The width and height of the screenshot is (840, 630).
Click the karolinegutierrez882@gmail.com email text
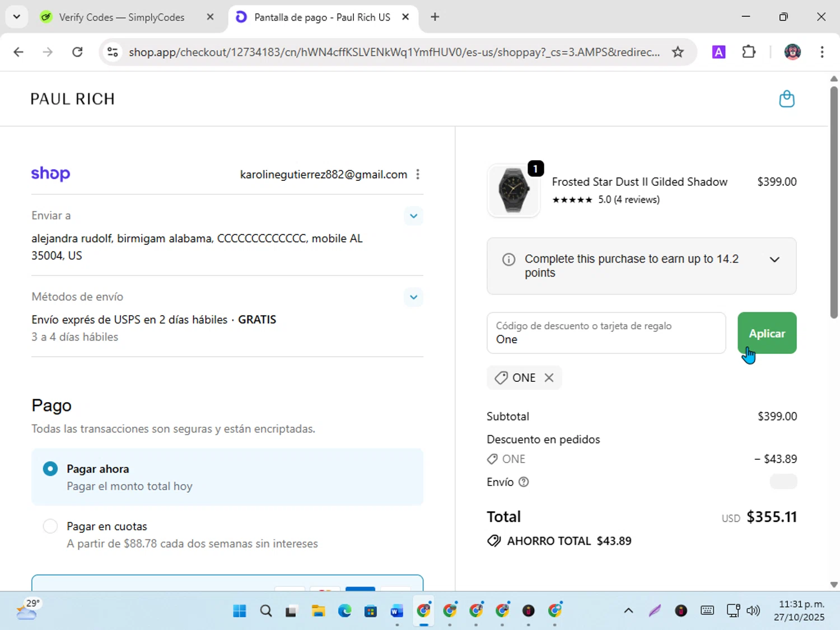[x=324, y=175]
